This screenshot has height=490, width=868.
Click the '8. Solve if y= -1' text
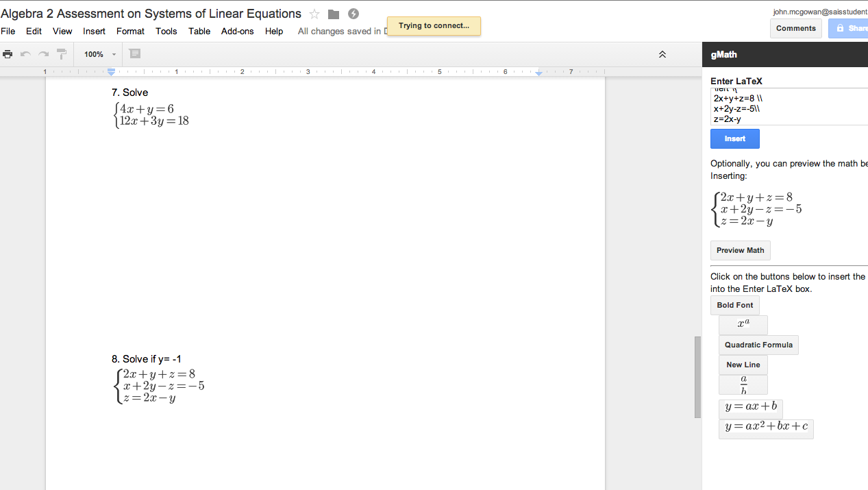pos(147,359)
